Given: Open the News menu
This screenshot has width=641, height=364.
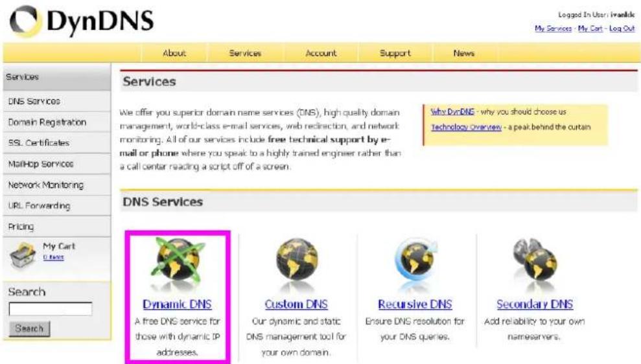Looking at the screenshot, I should (x=463, y=53).
